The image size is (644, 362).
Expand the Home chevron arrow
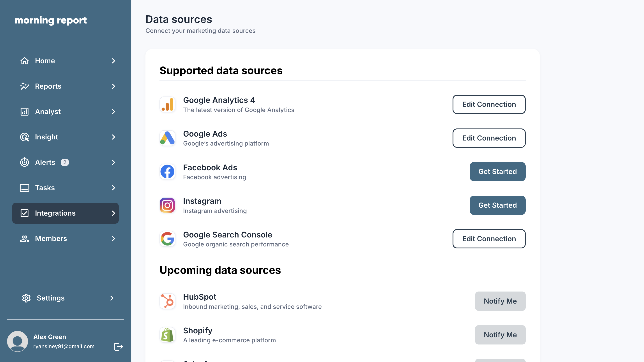[x=113, y=61]
